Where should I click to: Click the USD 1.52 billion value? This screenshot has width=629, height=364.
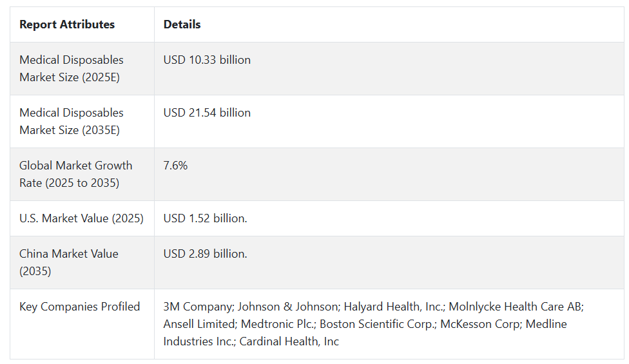coord(205,218)
